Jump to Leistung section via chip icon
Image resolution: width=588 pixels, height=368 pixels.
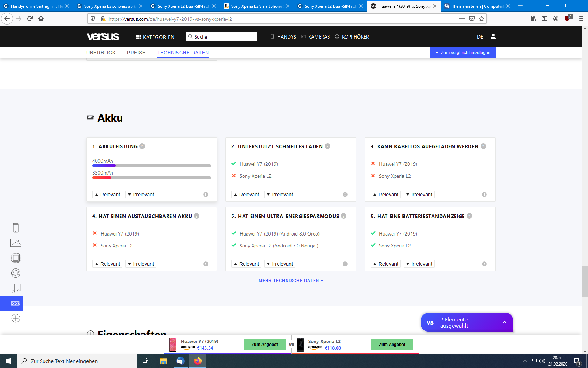point(16,258)
